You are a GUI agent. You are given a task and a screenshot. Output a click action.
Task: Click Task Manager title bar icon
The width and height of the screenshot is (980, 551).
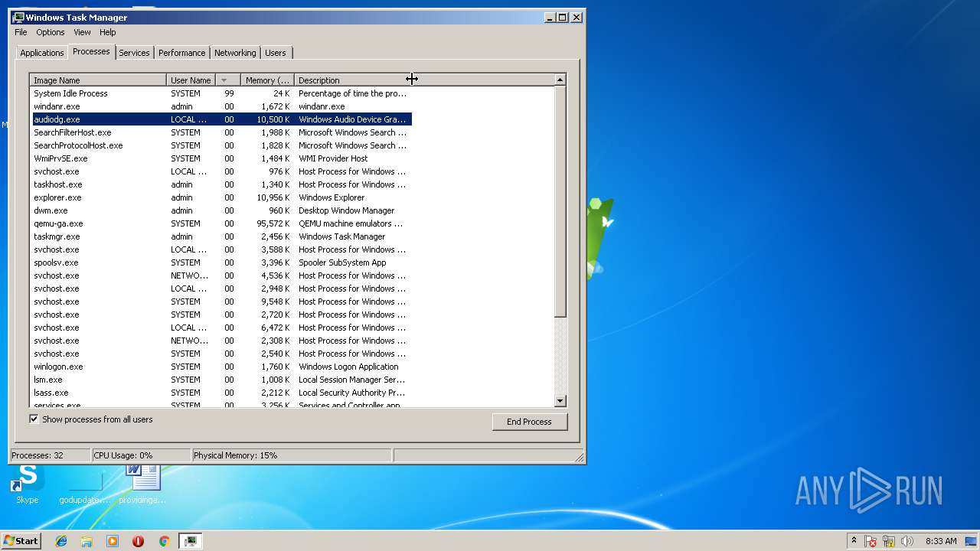tap(18, 17)
